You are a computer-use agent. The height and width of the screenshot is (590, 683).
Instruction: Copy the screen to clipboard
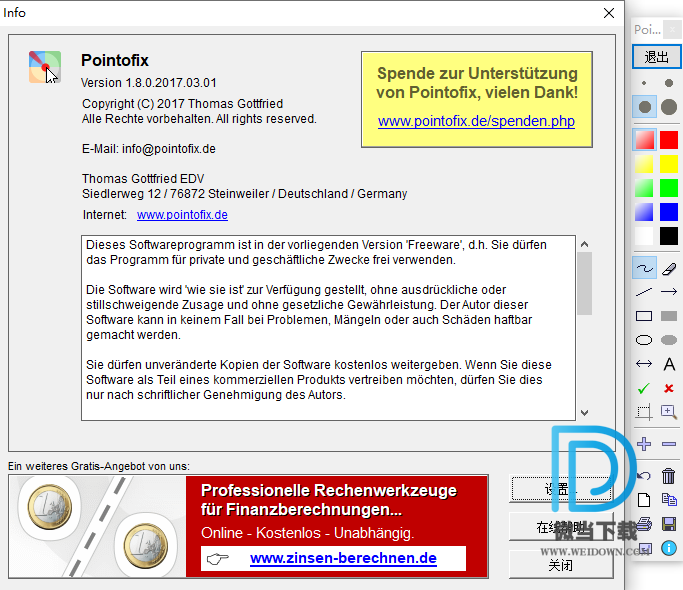(x=669, y=499)
